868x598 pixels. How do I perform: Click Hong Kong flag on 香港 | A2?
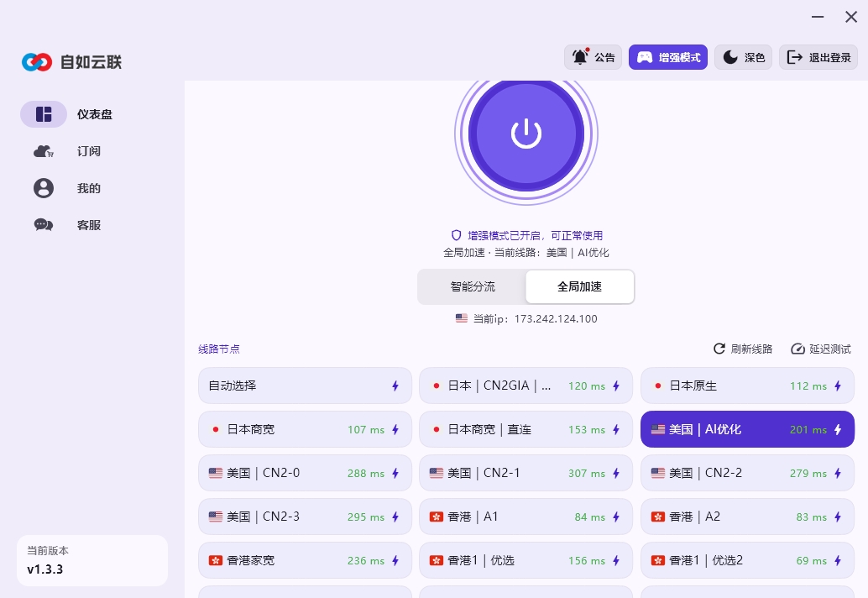point(657,517)
